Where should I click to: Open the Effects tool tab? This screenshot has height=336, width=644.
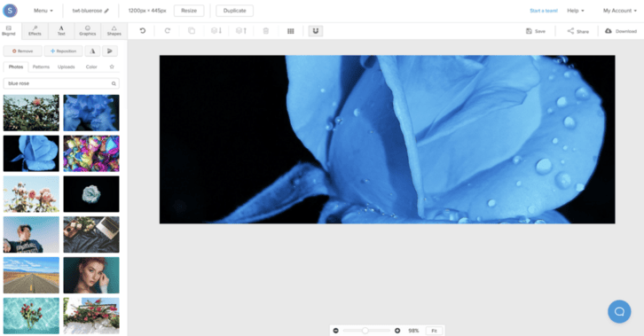click(35, 31)
